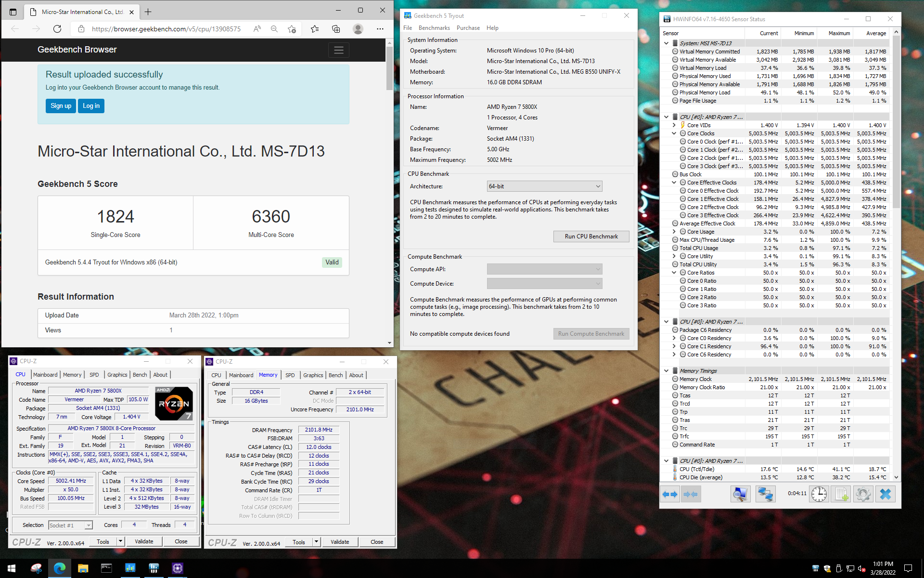
Task: Open File Explorer from taskbar
Action: click(x=83, y=568)
